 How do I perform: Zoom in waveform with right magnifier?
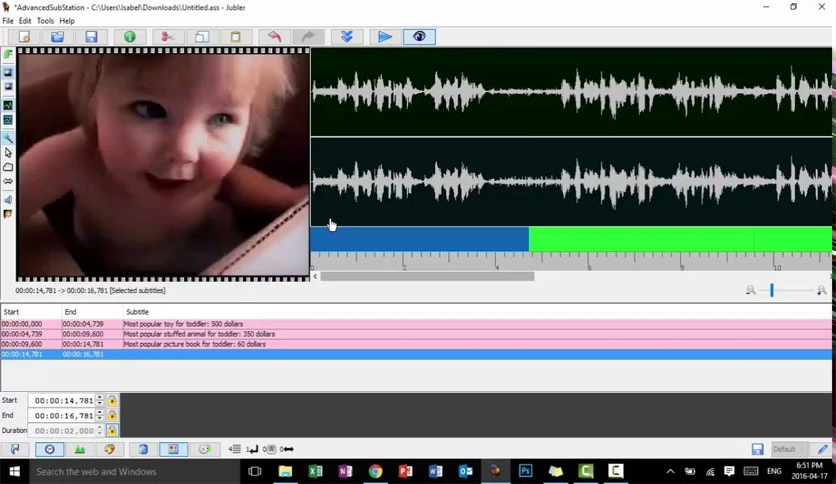coord(822,290)
